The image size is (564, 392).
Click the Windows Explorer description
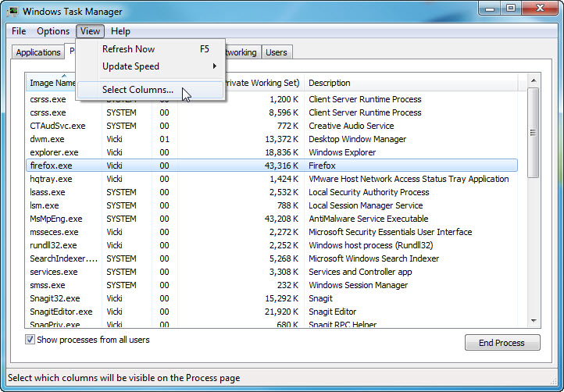pyautogui.click(x=342, y=152)
